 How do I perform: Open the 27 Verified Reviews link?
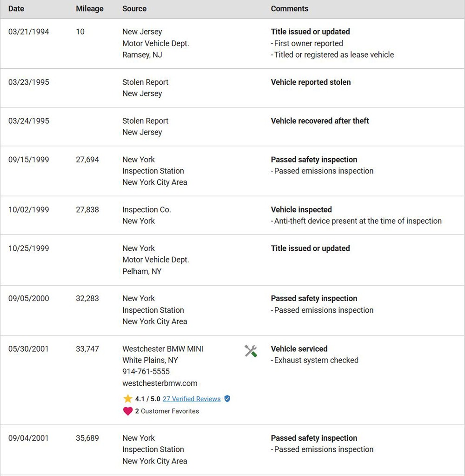click(192, 399)
